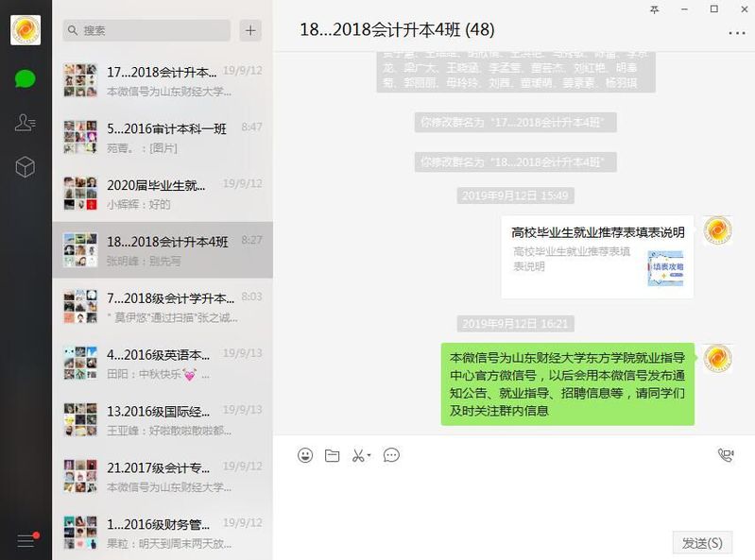Click the 发送(S) send button
Viewport: 755px width, 560px height.
click(702, 543)
